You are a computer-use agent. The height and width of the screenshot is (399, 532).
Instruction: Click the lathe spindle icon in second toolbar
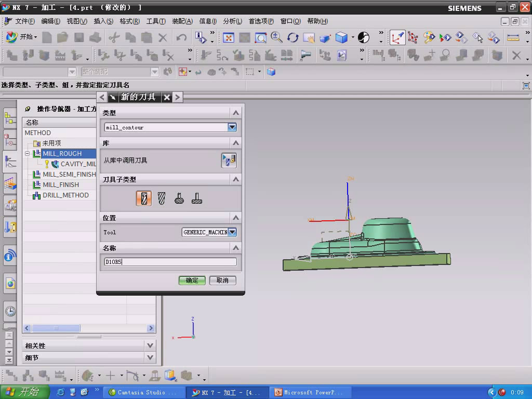[305, 55]
